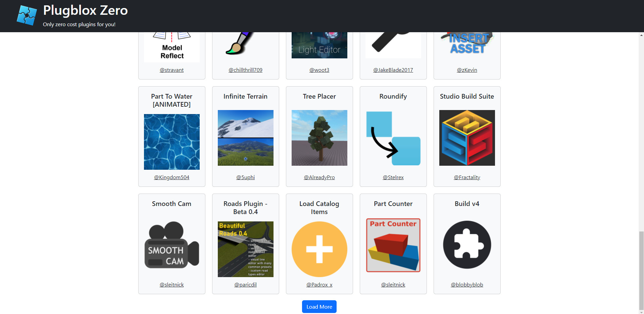644x314 pixels.
Task: Click the Beautiful Roads 0.4 thumbnail
Action: [245, 249]
